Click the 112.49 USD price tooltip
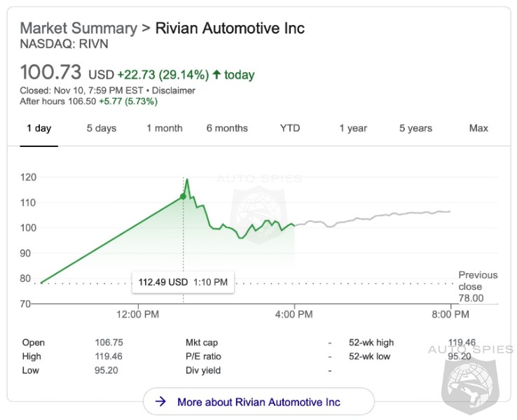Image resolution: width=517 pixels, height=420 pixels. (183, 282)
